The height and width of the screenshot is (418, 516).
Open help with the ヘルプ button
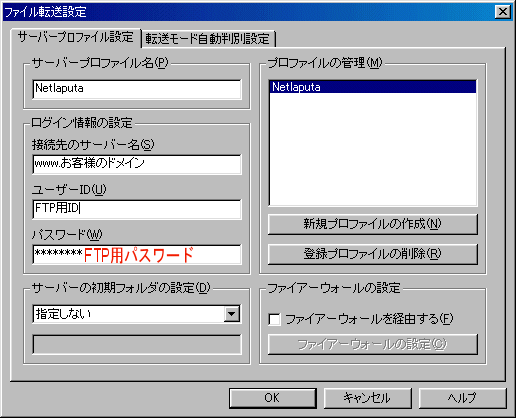tap(462, 398)
